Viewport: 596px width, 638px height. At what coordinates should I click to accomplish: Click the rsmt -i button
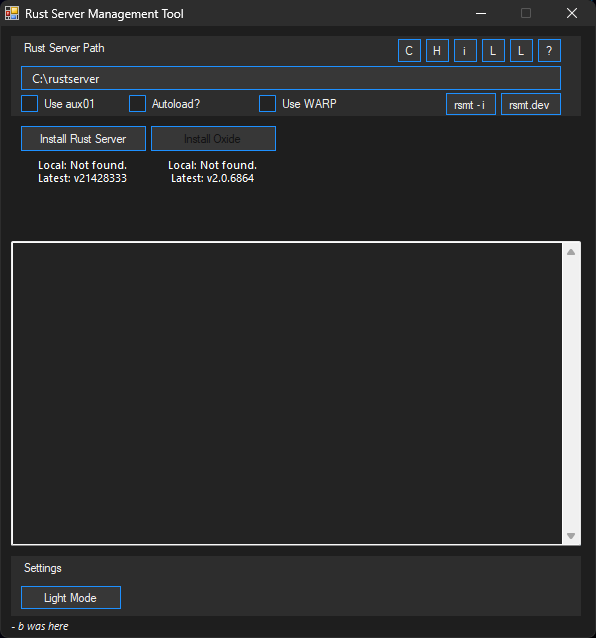(471, 105)
